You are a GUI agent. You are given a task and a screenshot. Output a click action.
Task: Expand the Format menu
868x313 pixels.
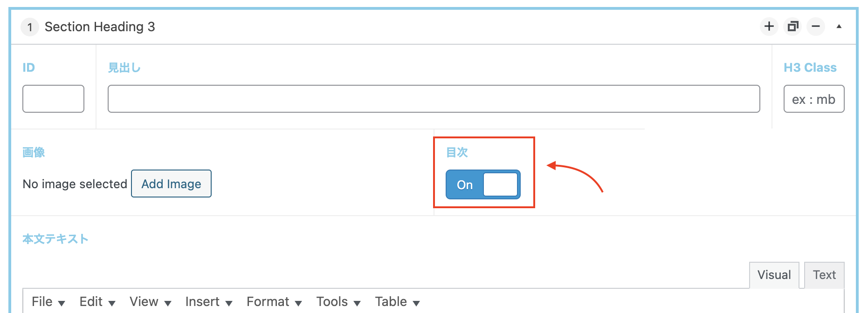coord(274,302)
